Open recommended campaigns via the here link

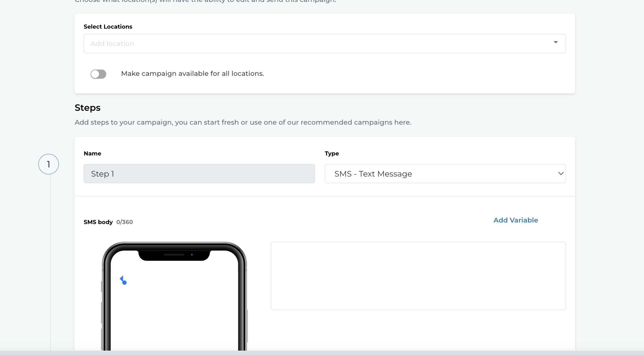402,122
